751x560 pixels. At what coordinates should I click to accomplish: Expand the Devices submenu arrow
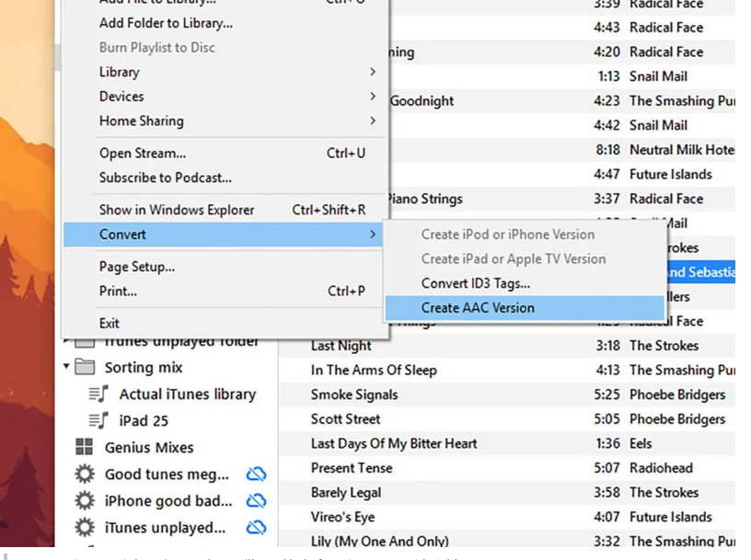(373, 97)
